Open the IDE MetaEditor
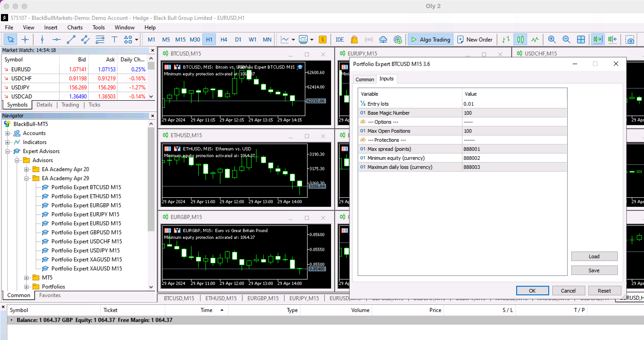 (340, 40)
